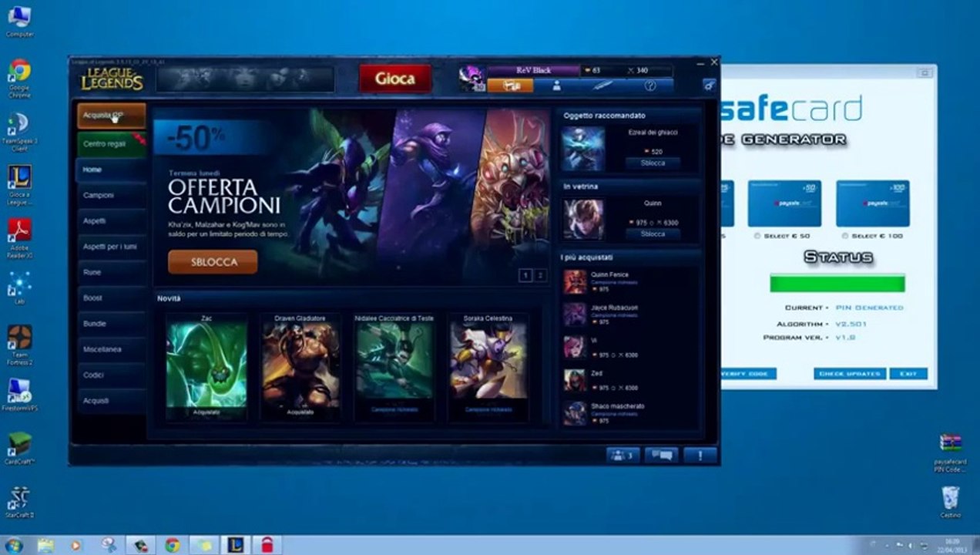The image size is (980, 555).
Task: Open Aspetti section in store sidebar
Action: tap(112, 221)
